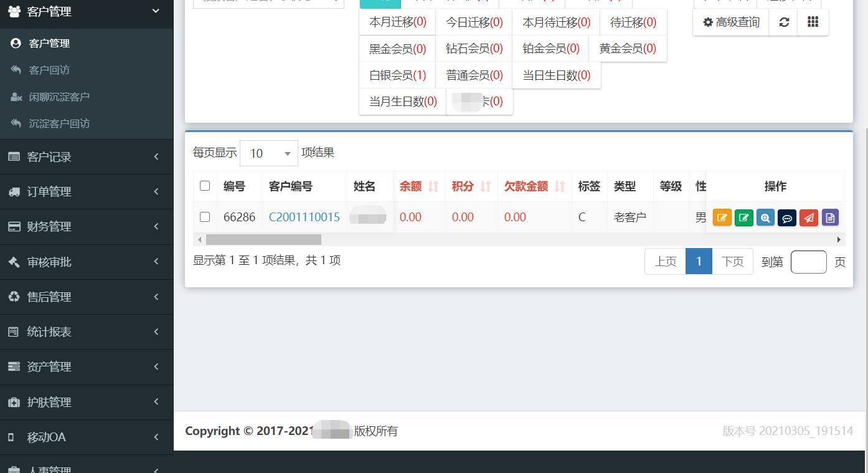868x473 pixels.
Task: Open the 沉淀客户回访 submenu item
Action: click(x=87, y=124)
